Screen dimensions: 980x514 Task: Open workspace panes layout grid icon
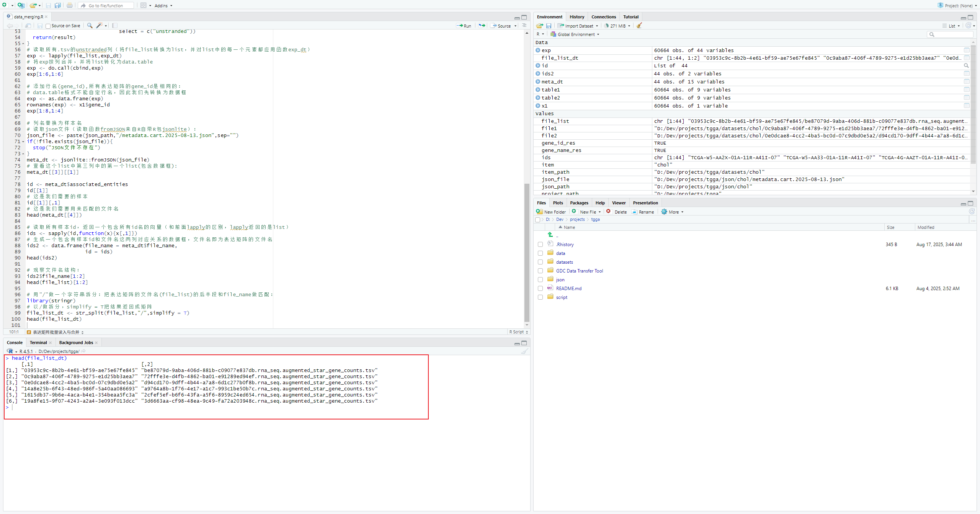coord(144,5)
